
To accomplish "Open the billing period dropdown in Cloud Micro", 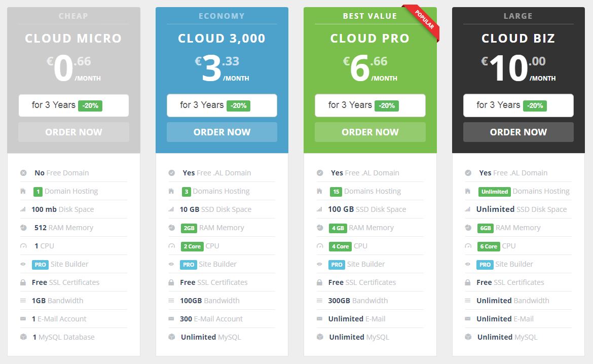I will tap(74, 105).
